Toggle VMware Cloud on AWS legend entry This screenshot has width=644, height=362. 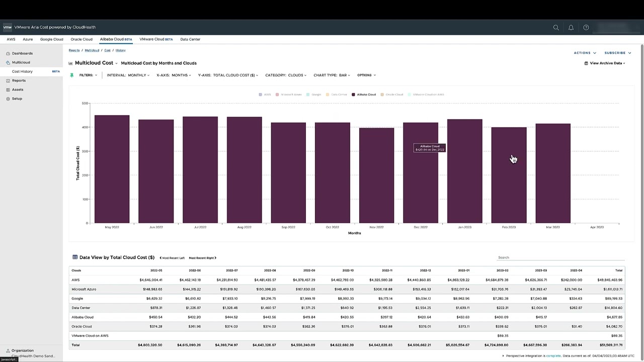pyautogui.click(x=426, y=95)
